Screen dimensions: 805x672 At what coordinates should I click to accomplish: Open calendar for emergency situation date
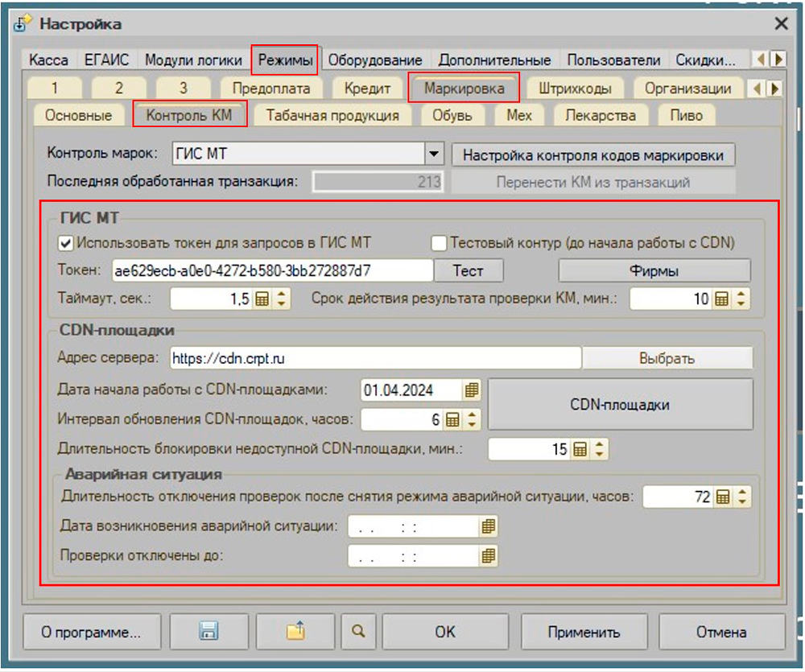click(488, 527)
